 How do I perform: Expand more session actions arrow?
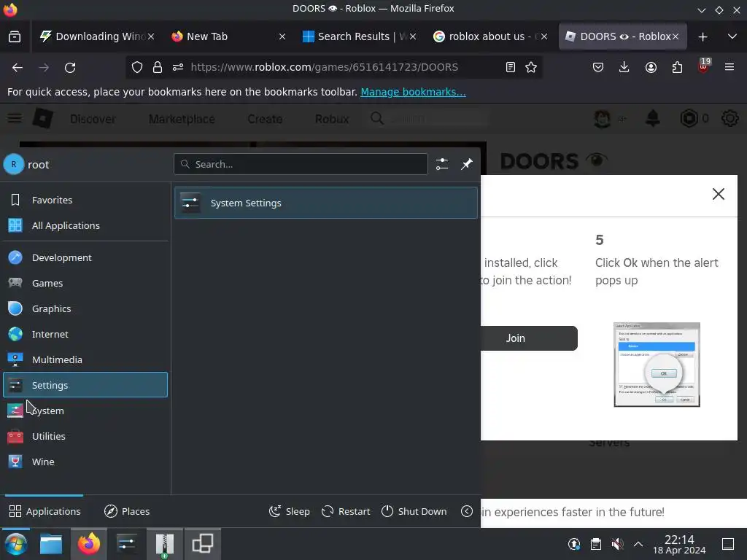[x=467, y=511]
